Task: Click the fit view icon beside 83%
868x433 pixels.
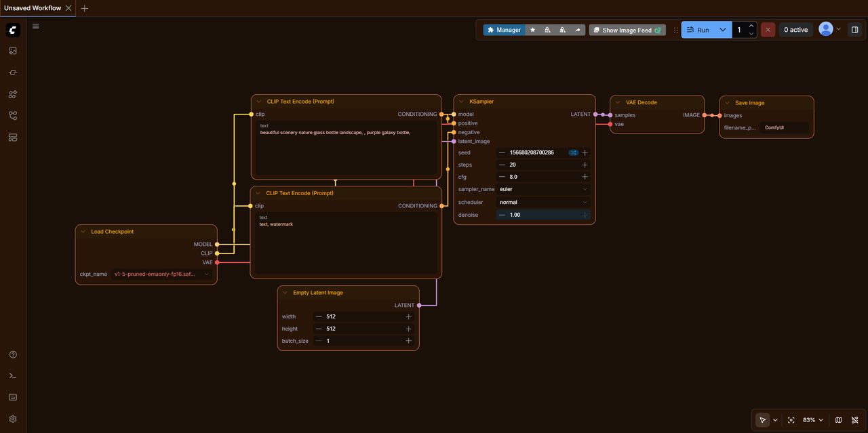Action: tap(791, 420)
